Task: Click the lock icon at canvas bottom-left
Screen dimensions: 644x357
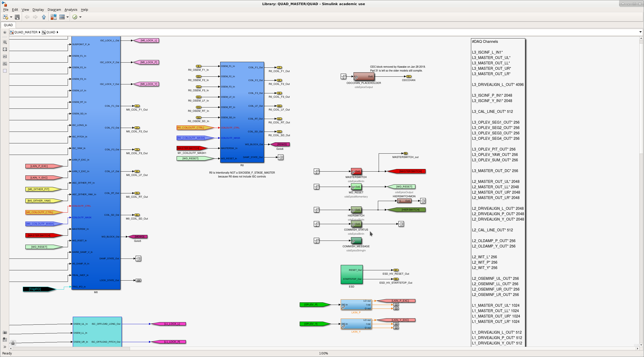Action: pyautogui.click(x=13, y=343)
